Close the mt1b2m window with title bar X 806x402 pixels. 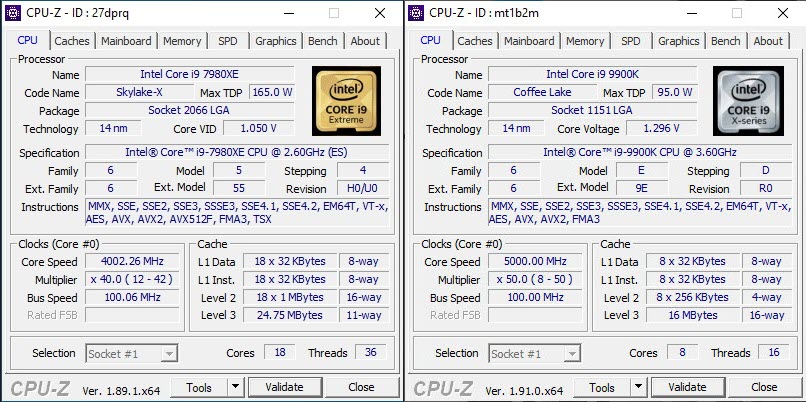(x=783, y=13)
